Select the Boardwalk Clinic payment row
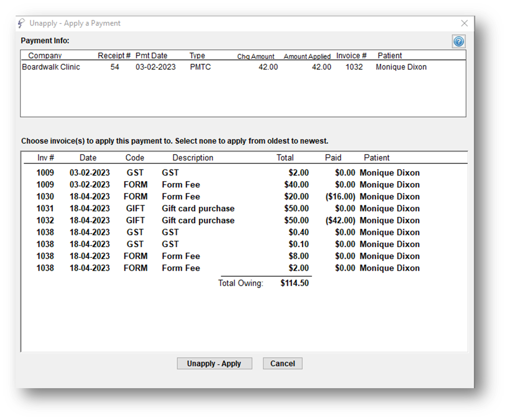Image resolution: width=507 pixels, height=420 pixels. pos(243,67)
